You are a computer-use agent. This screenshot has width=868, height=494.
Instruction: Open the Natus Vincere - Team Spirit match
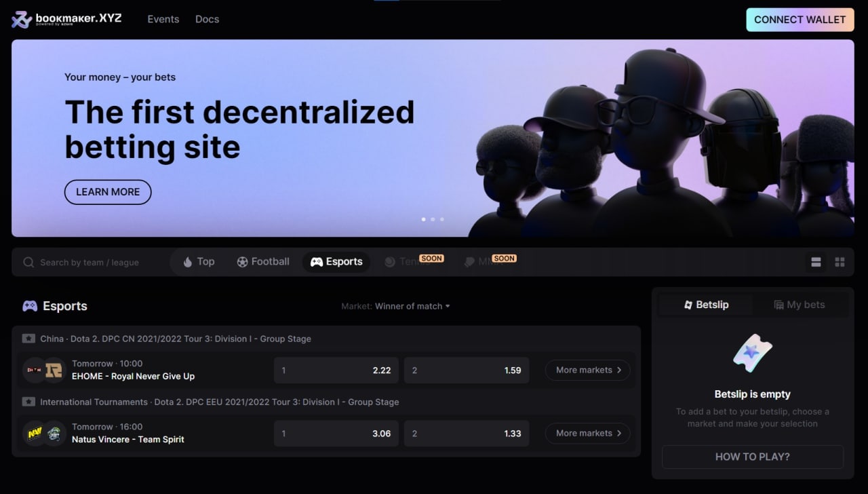point(128,439)
